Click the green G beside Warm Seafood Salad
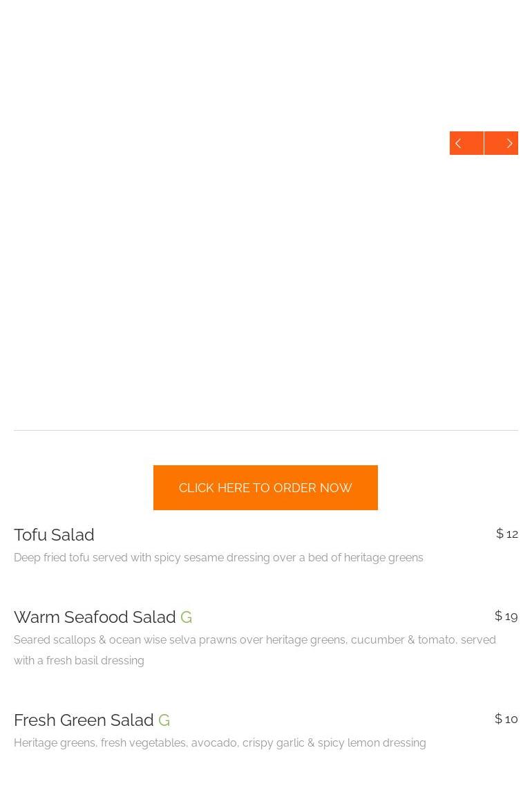Screen dimensions: 532x795 pyautogui.click(x=186, y=617)
